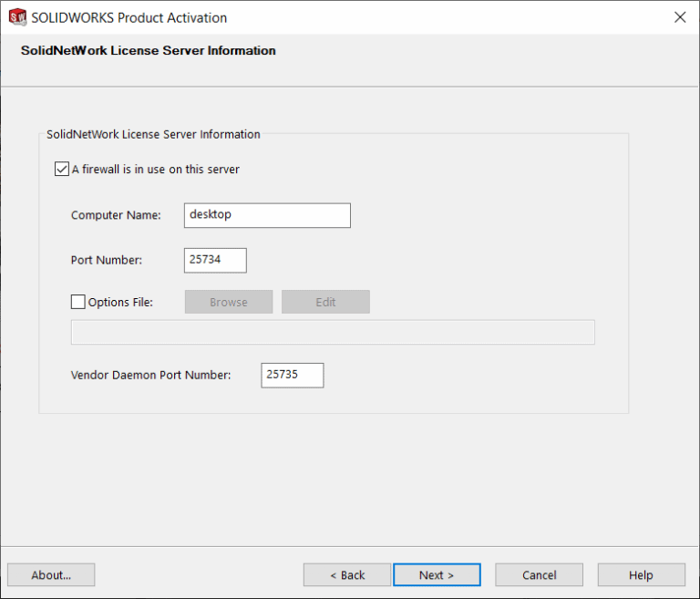Image resolution: width=700 pixels, height=599 pixels.
Task: Cancel the license server setup
Action: tap(539, 574)
